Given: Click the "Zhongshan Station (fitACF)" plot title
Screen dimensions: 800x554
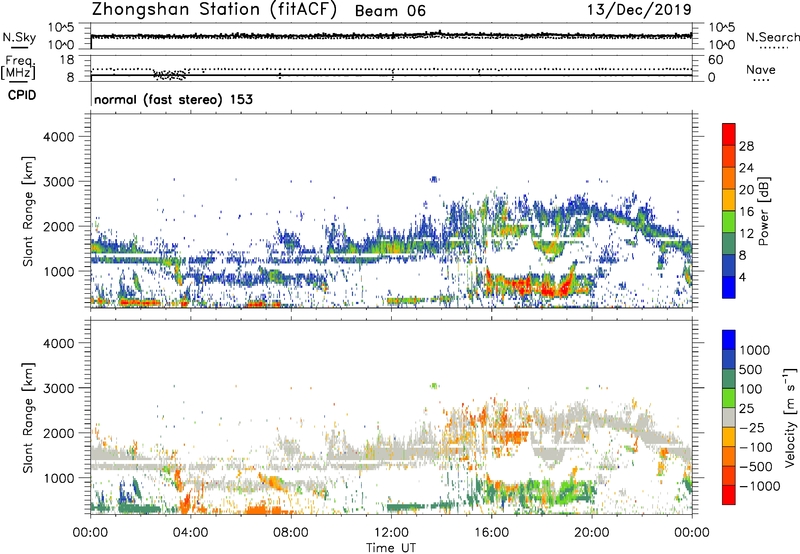Looking at the screenshot, I should pyautogui.click(x=214, y=10).
